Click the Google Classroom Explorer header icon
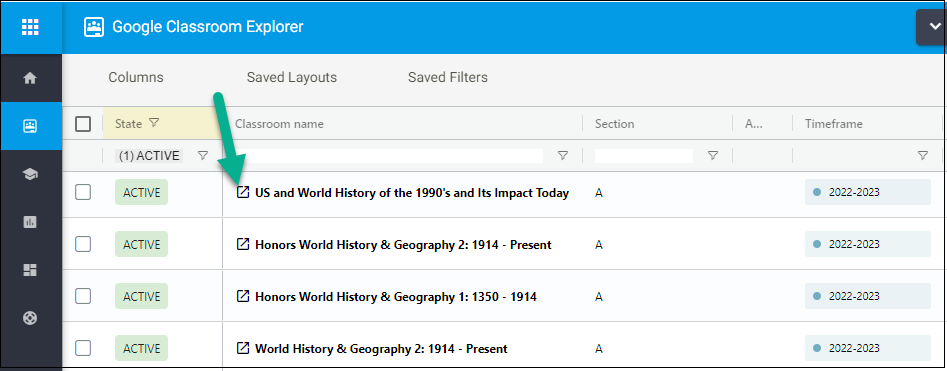This screenshot has height=371, width=947. point(94,27)
